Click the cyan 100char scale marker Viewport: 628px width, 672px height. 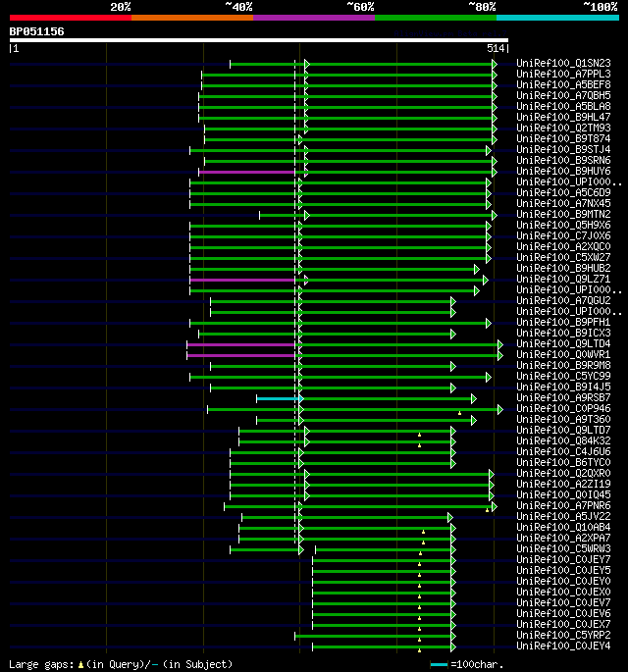[439, 665]
